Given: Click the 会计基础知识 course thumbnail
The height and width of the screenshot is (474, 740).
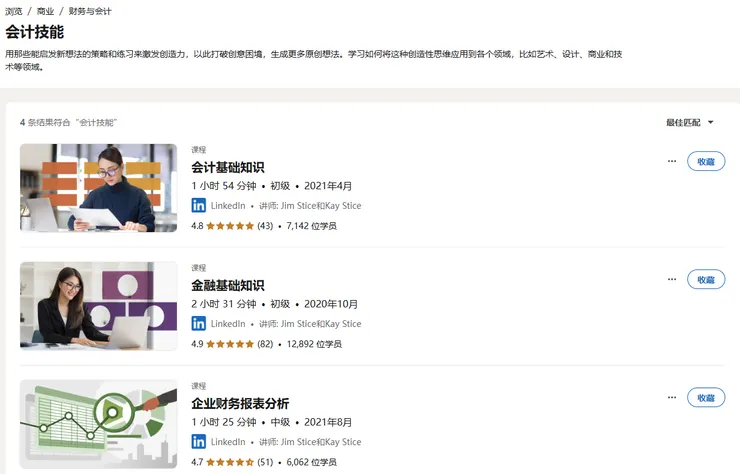Looking at the screenshot, I should coord(98,188).
